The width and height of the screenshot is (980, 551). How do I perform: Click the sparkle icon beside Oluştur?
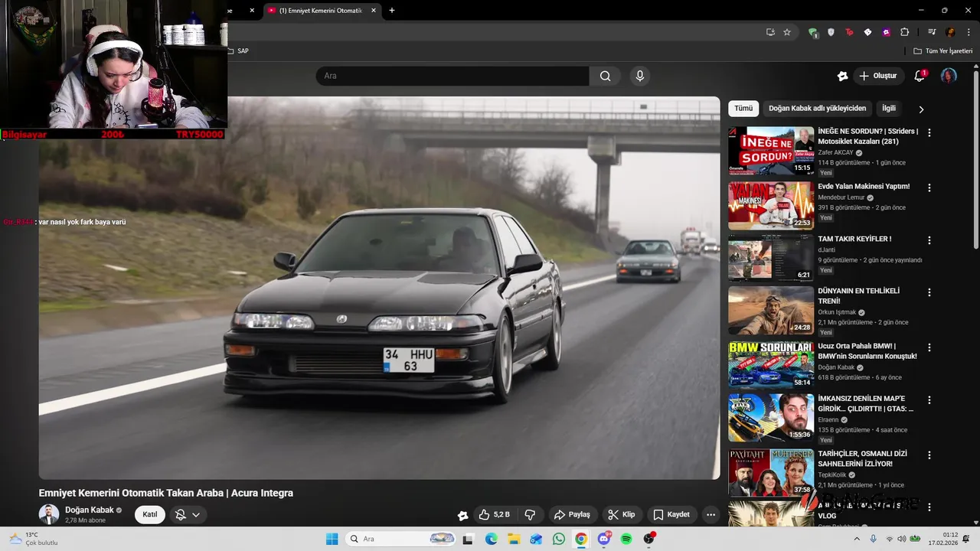(x=843, y=76)
